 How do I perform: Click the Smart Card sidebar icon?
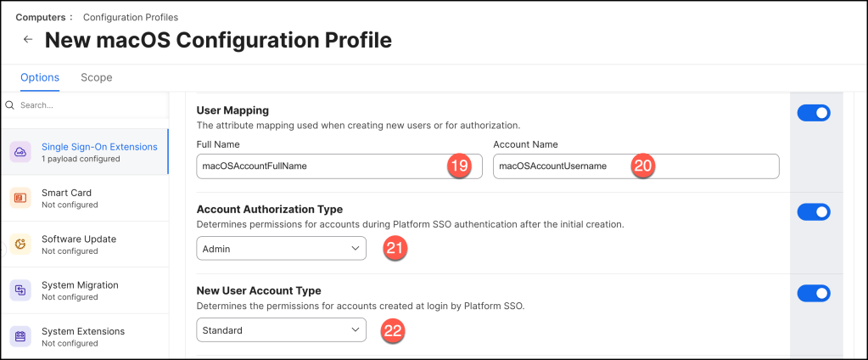[20, 198]
